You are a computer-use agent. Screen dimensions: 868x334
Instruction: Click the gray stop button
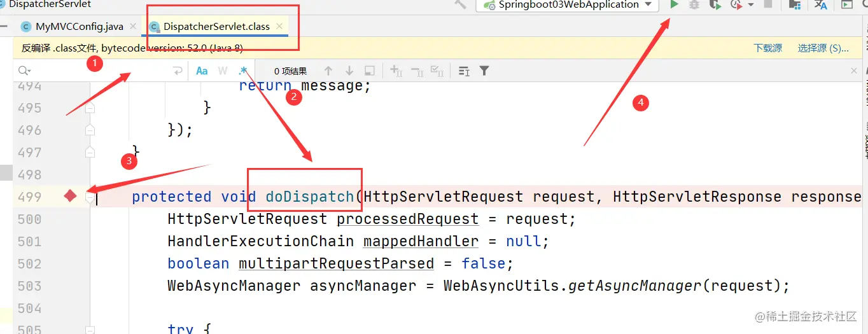tap(768, 4)
